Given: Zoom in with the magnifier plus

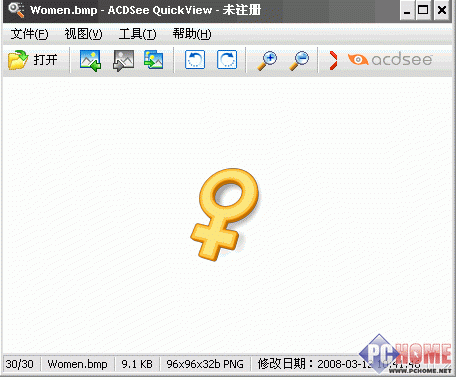Looking at the screenshot, I should pos(267,61).
